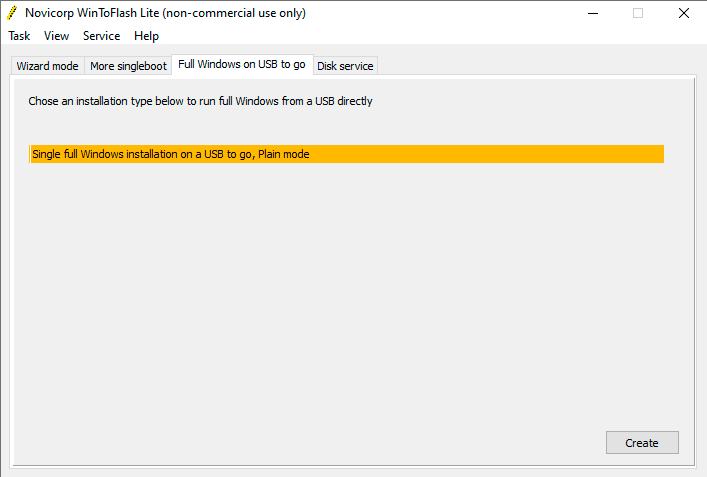Click the WinToFlash pencil icon in title bar
This screenshot has height=477, width=707.
pos(12,13)
